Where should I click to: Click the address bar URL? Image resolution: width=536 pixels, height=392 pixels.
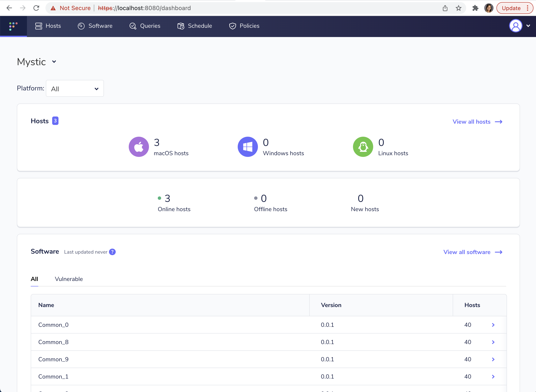[x=144, y=8]
